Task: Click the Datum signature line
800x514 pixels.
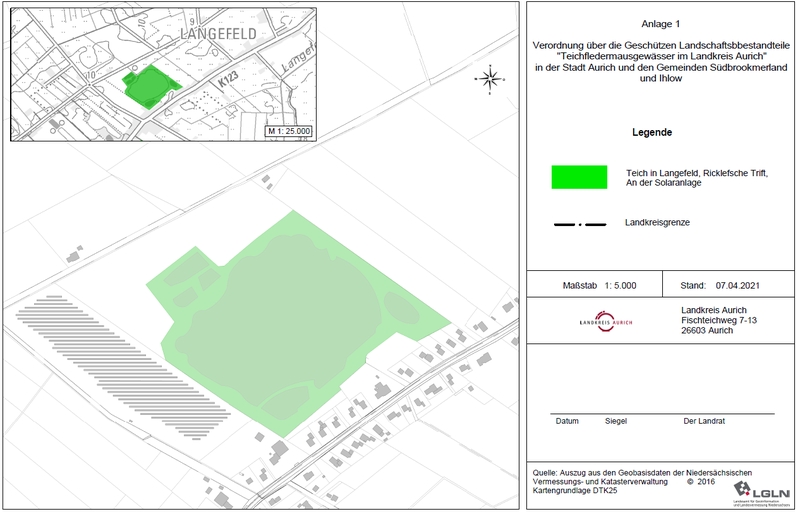Action: point(567,421)
